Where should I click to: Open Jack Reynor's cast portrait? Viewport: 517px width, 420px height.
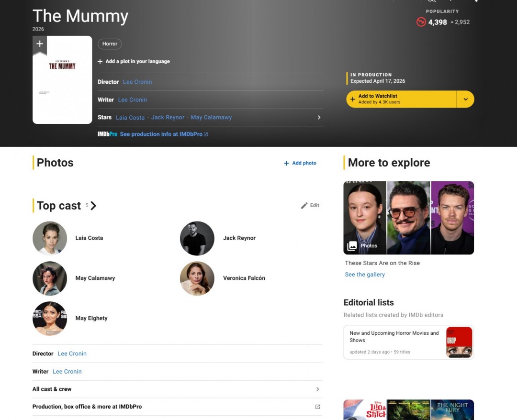pos(197,238)
